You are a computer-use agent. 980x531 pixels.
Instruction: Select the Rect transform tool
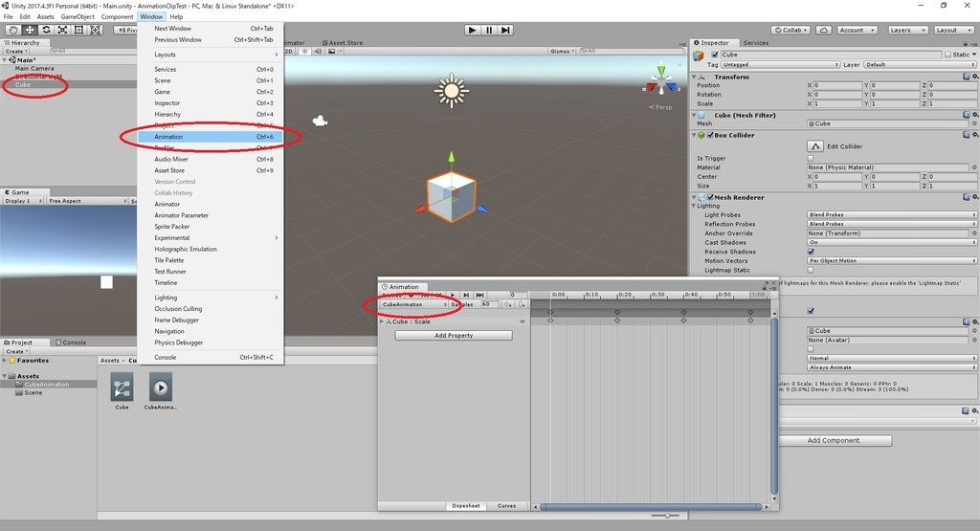78,30
